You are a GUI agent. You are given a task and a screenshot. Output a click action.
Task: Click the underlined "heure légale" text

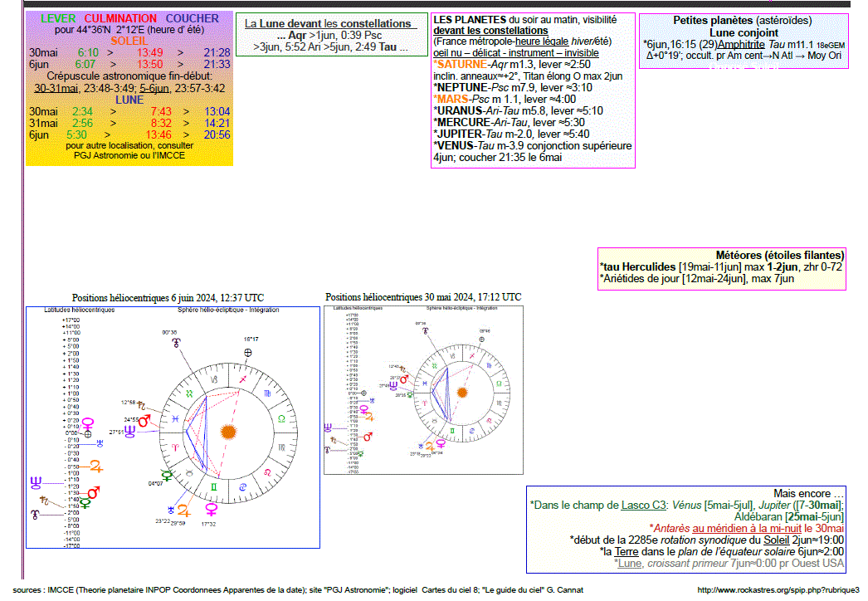(x=541, y=42)
